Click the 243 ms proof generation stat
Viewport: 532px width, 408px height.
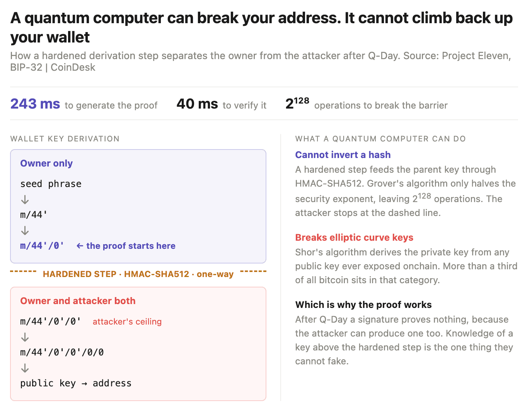[84, 104]
